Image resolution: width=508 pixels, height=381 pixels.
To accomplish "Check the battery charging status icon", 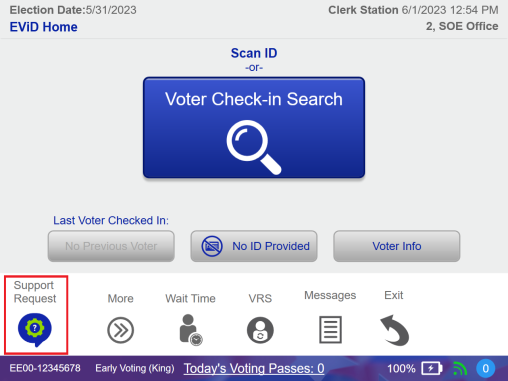I will point(432,368).
